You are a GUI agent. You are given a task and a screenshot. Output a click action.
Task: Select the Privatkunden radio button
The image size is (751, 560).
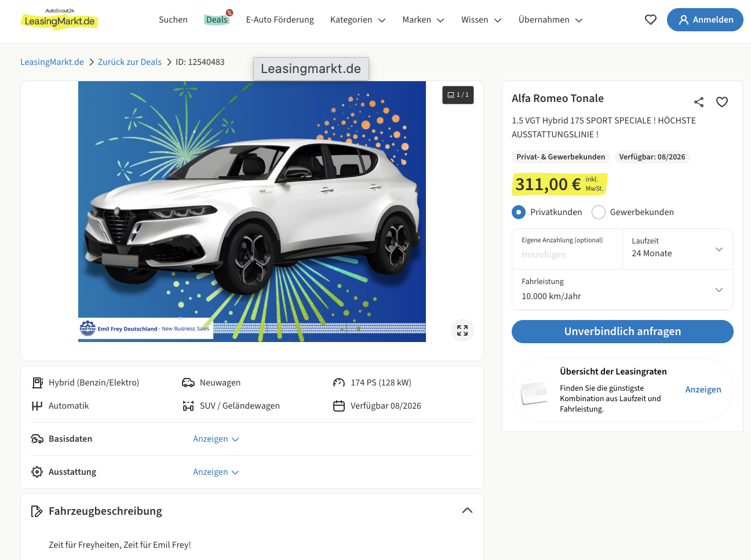coord(519,212)
